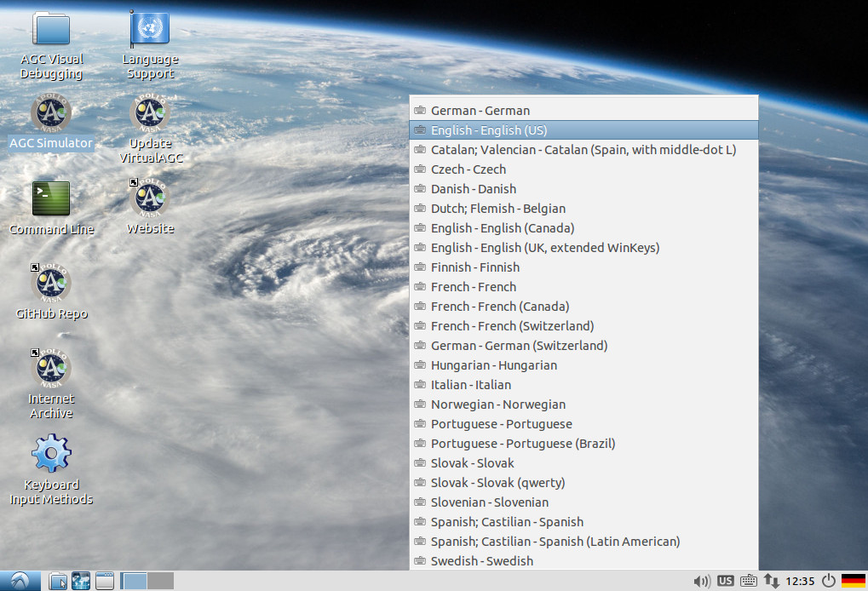Open the AGC Visual Debugging folder

click(51, 29)
